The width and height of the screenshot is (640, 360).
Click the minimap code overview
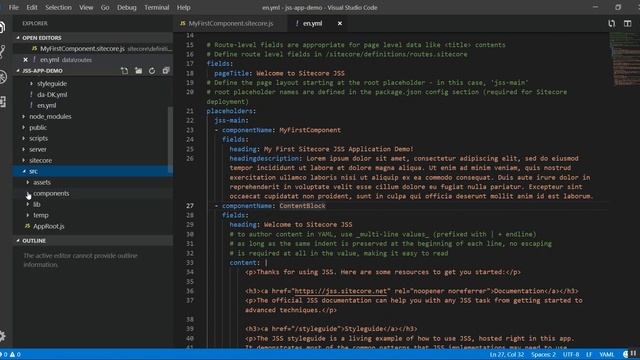[x=624, y=59]
